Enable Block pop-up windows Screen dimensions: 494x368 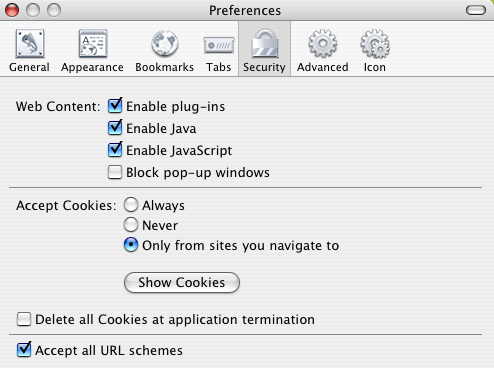click(x=115, y=172)
